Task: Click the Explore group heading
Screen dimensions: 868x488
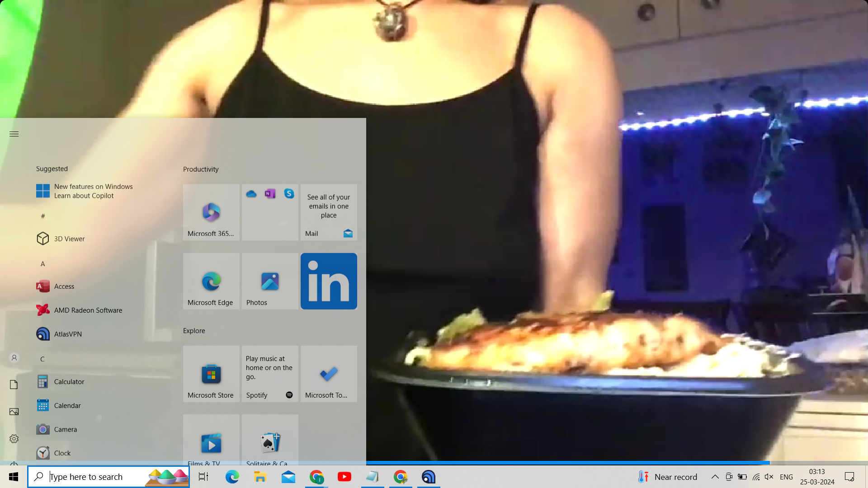Action: click(194, 331)
